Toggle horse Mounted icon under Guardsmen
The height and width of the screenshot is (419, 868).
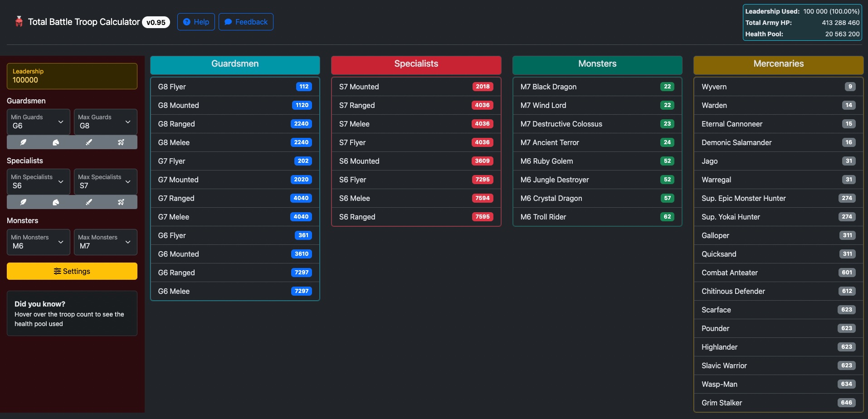56,142
